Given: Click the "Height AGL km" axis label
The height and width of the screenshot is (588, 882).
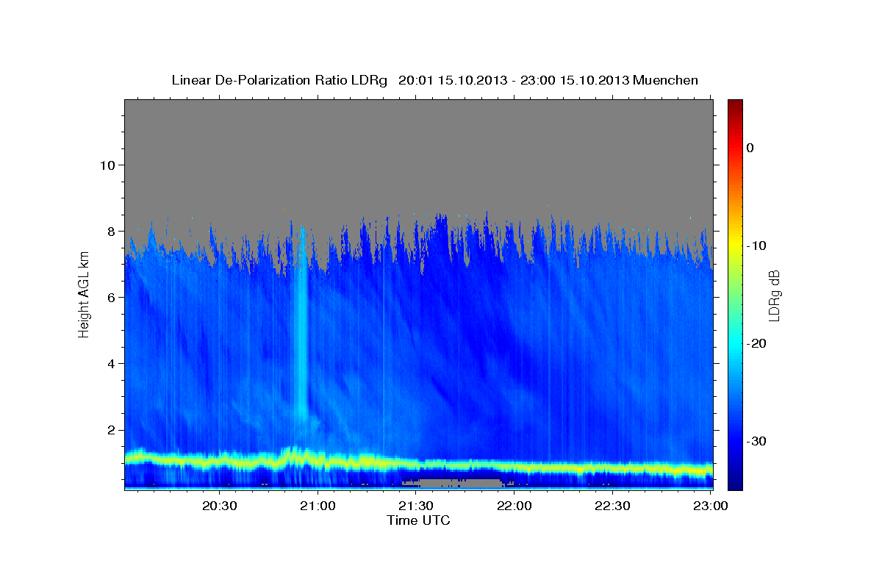Looking at the screenshot, I should (x=84, y=294).
